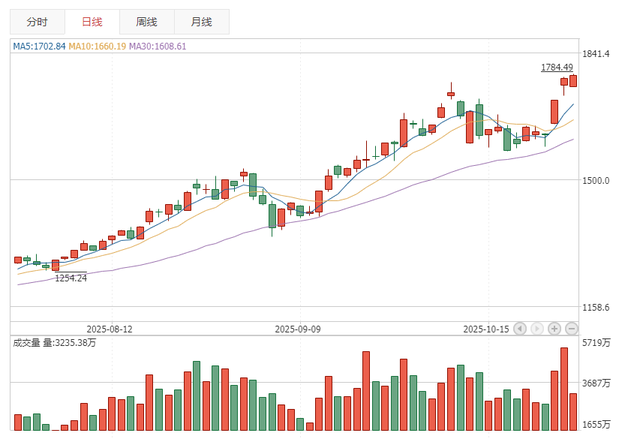Zoom in using the plus icon
The width and height of the screenshot is (640, 439).
(x=554, y=328)
